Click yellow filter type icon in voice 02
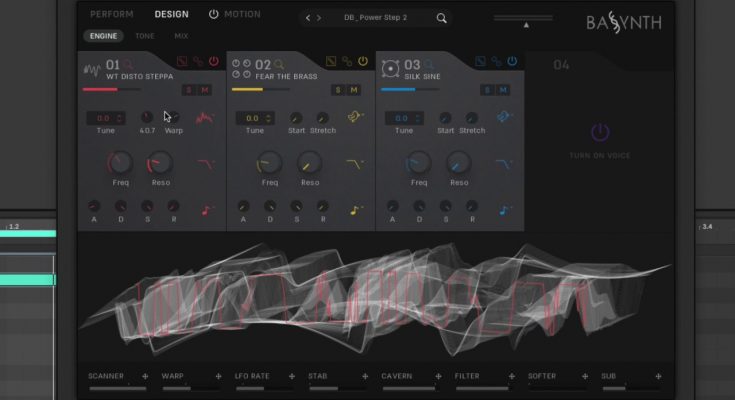Image resolution: width=735 pixels, height=400 pixels. (355, 164)
